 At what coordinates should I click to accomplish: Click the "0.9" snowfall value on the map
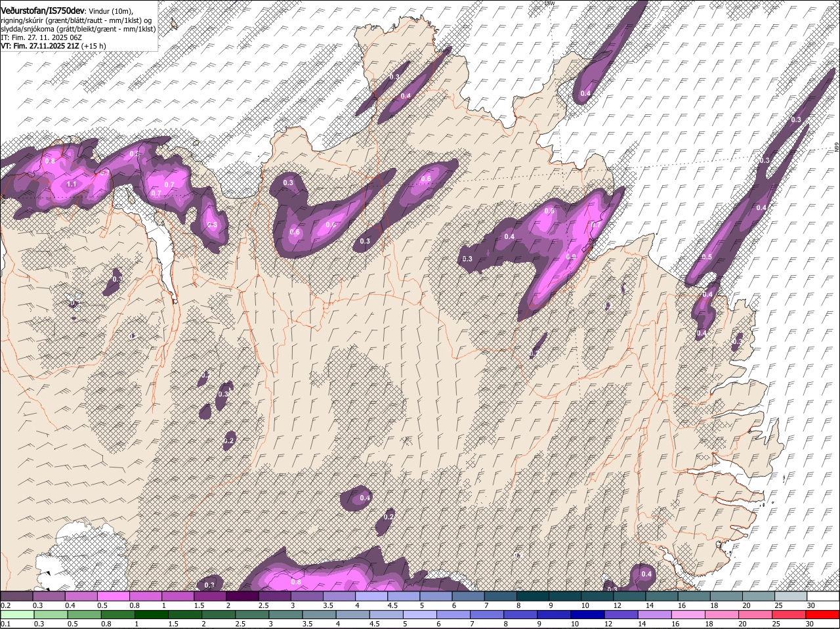571,257
